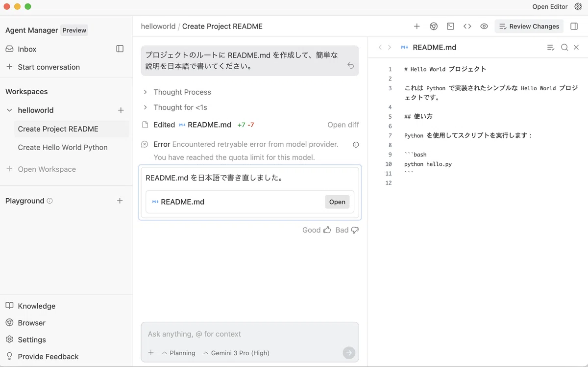Toggle the left sidebar panel icon
Image resolution: width=588 pixels, height=367 pixels.
(120, 49)
